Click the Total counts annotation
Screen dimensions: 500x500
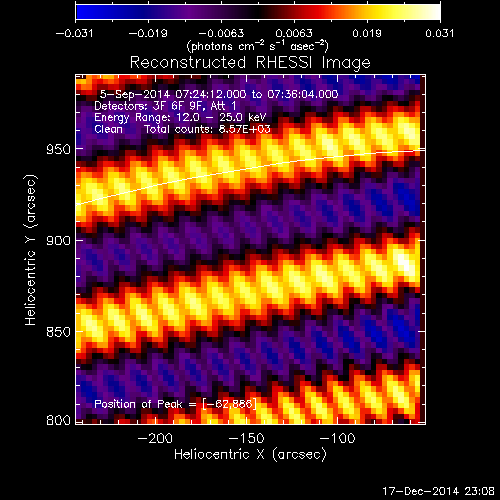(x=207, y=129)
